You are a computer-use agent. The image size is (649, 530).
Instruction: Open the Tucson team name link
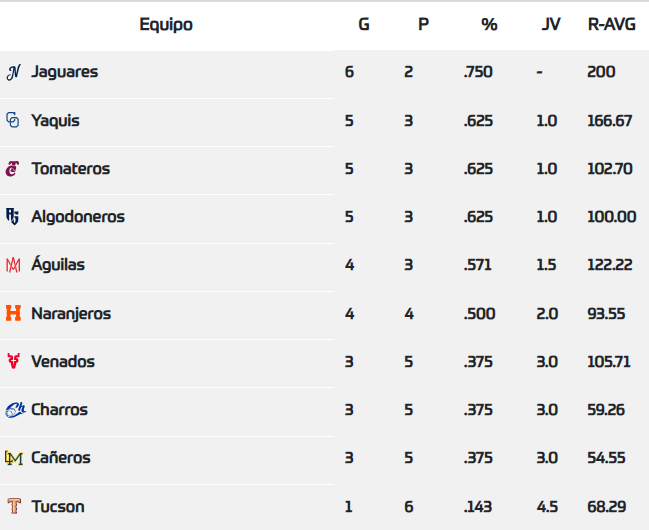pyautogui.click(x=58, y=506)
